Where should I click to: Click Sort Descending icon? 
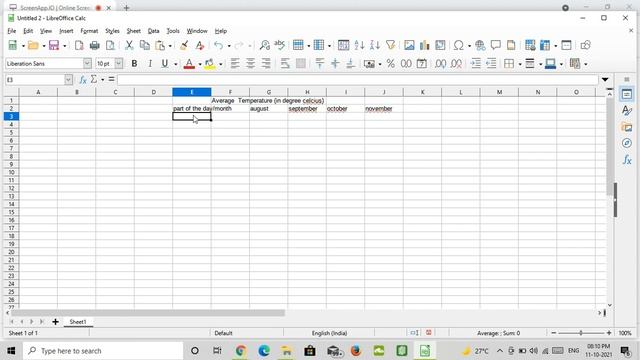click(375, 45)
